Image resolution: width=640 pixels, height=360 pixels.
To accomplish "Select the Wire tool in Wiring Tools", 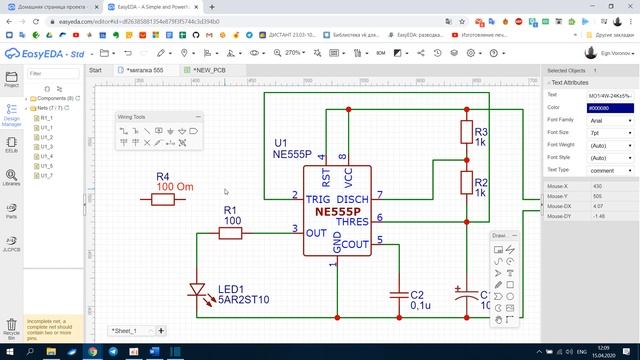I will [124, 131].
